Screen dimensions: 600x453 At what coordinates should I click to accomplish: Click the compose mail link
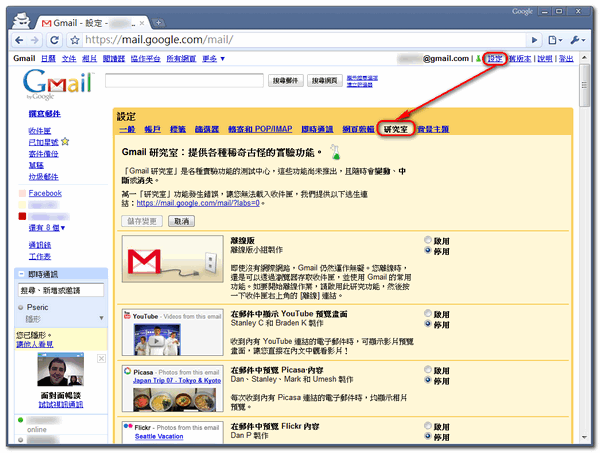click(44, 114)
